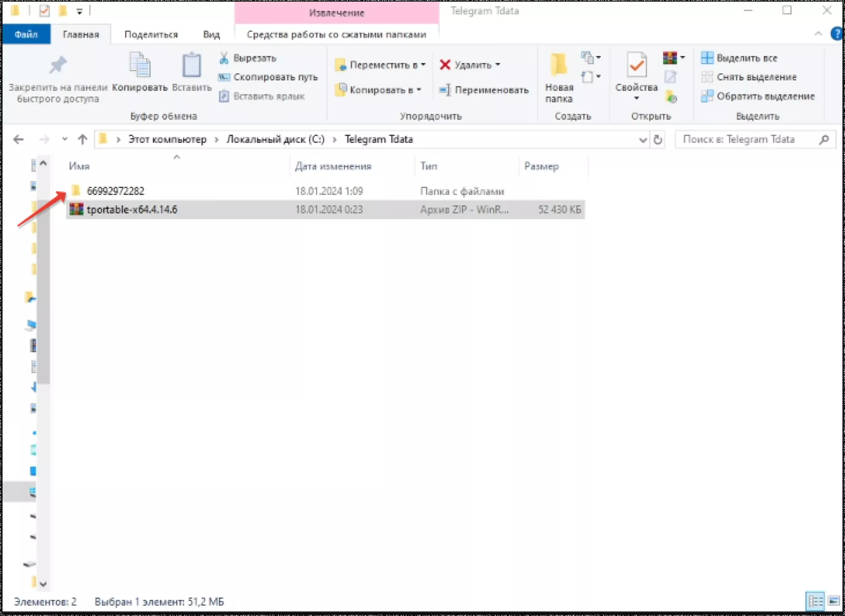Screen dimensions: 845x616
Task: Collapse the ribbon with the chevron
Action: 818,33
